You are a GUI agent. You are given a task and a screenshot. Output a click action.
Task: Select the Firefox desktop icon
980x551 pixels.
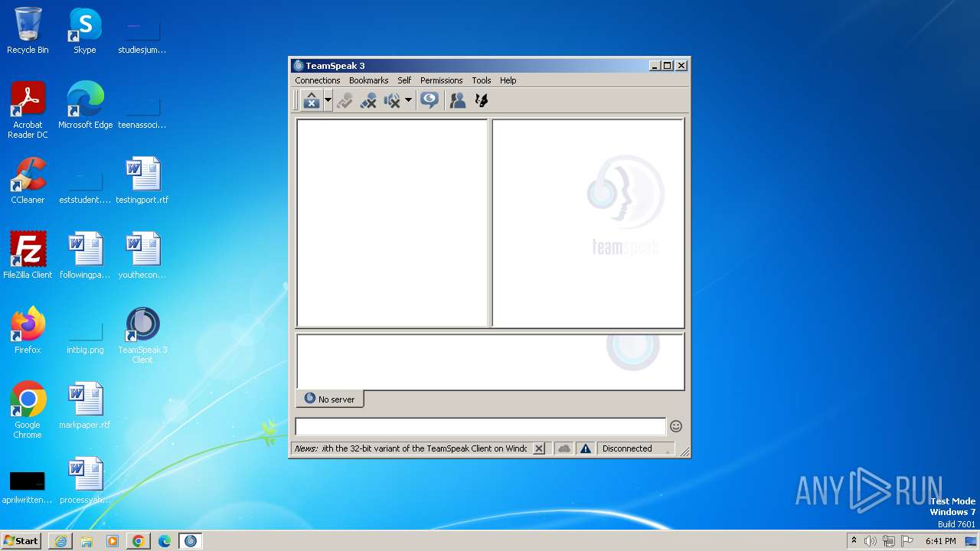[28, 331]
